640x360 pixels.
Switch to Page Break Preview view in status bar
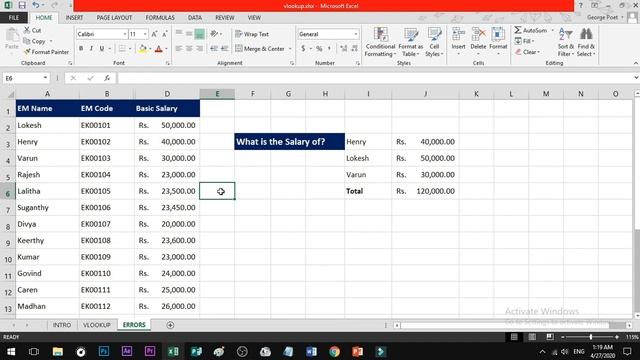pyautogui.click(x=550, y=337)
